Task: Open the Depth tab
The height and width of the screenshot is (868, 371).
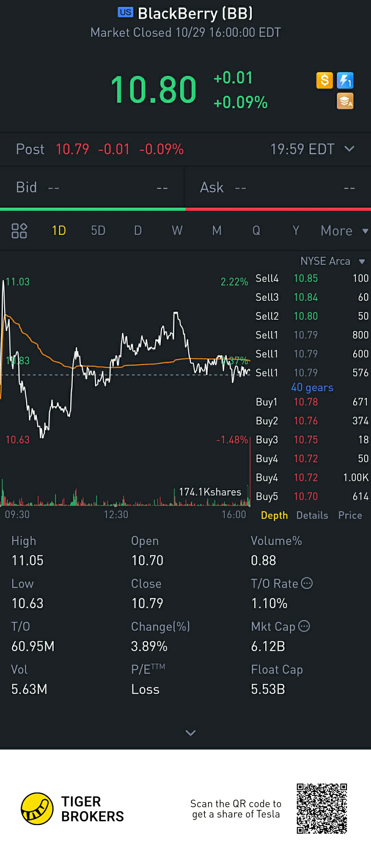Action: pyautogui.click(x=274, y=515)
